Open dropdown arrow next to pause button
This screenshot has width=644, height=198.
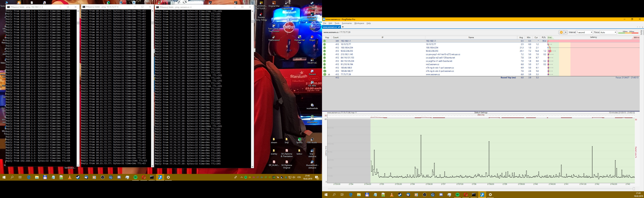click(x=566, y=32)
